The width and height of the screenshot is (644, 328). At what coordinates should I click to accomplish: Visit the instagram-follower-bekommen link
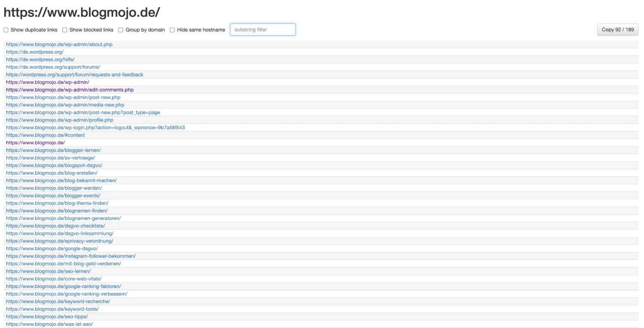71,256
